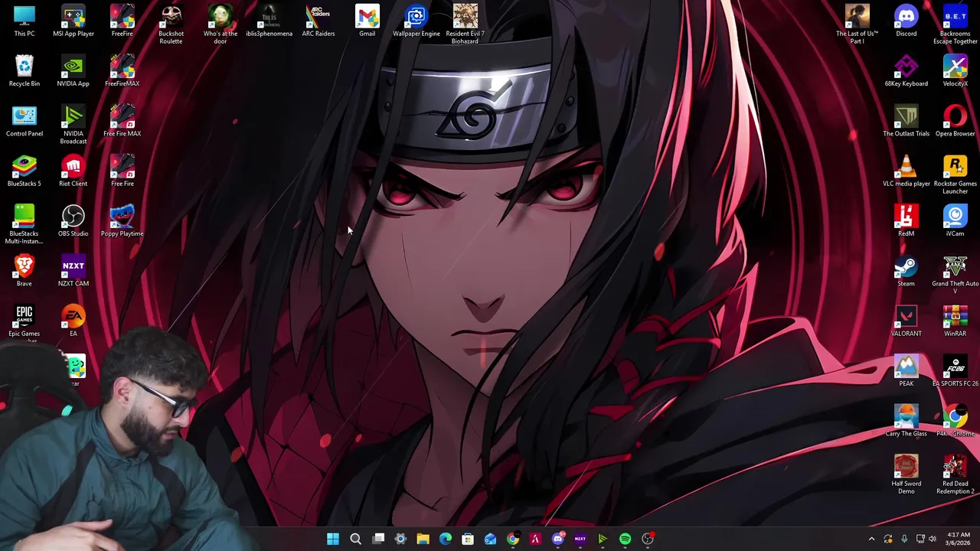
Task: Launch MSI App Player shortcut
Action: coord(73,21)
